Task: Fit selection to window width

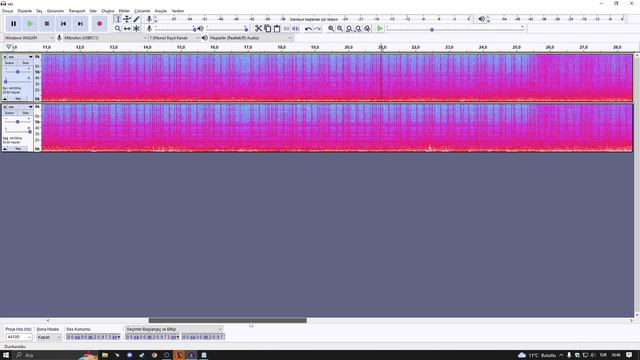Action: pos(349,29)
